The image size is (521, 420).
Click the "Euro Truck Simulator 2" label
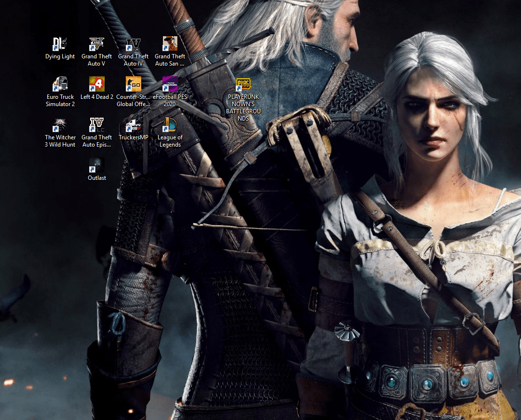tap(60, 100)
